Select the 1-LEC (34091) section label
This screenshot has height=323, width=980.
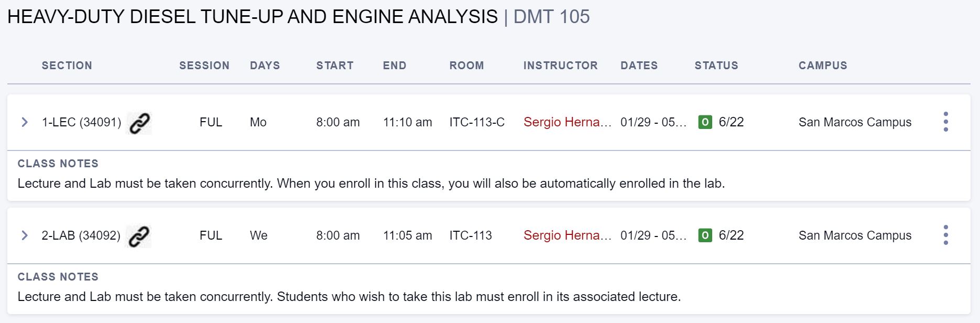tap(81, 122)
